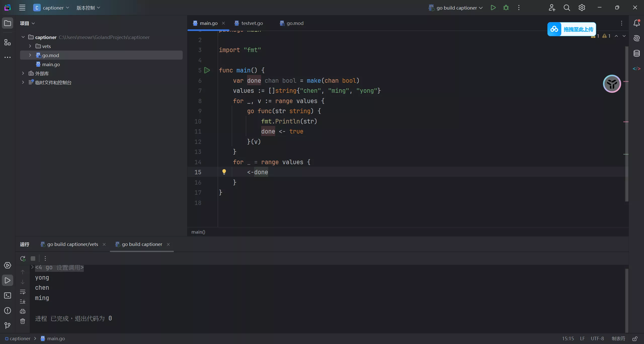Click the lightbulb quick-fix on line 15

coord(224,172)
